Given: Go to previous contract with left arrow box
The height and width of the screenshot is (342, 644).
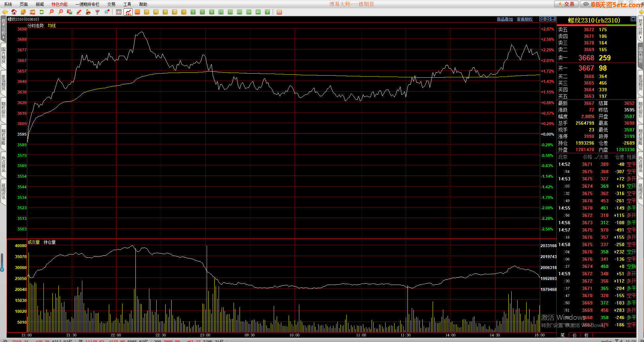Looking at the screenshot, I should pyautogui.click(x=542, y=19).
